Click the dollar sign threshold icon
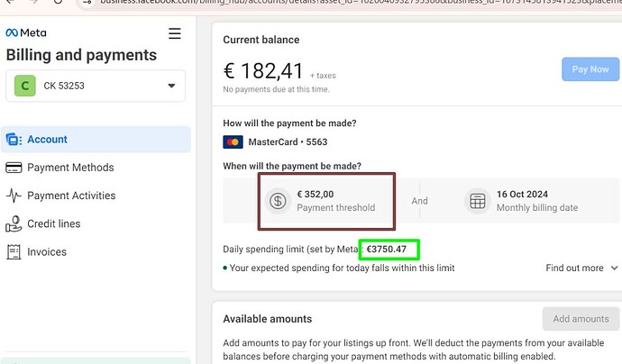Viewport: 622px width, 364px height. pyautogui.click(x=278, y=201)
